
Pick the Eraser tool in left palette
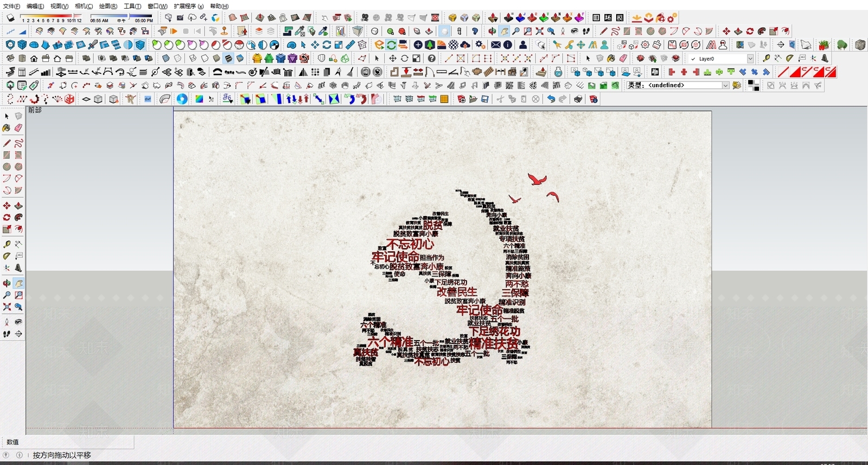18,128
